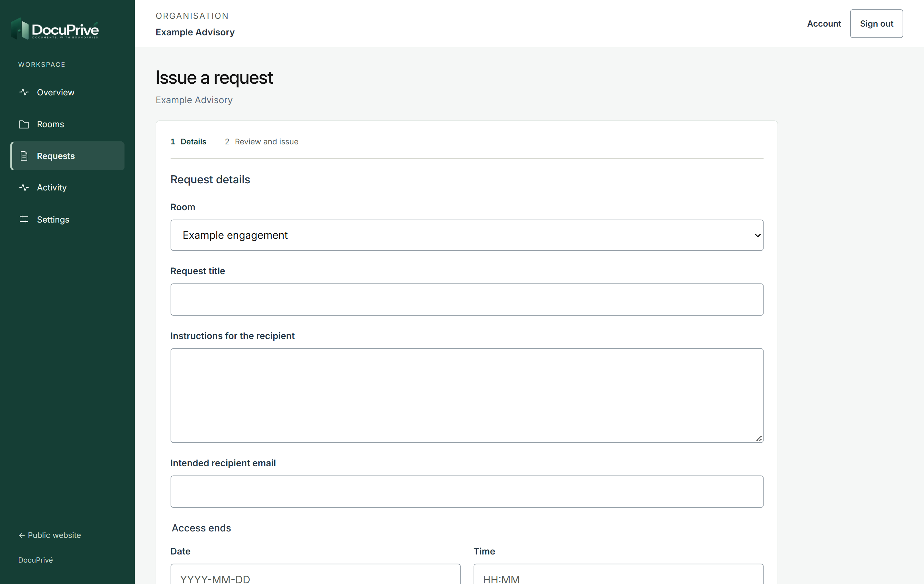
Task: Select the Details step tab
Action: click(188, 142)
